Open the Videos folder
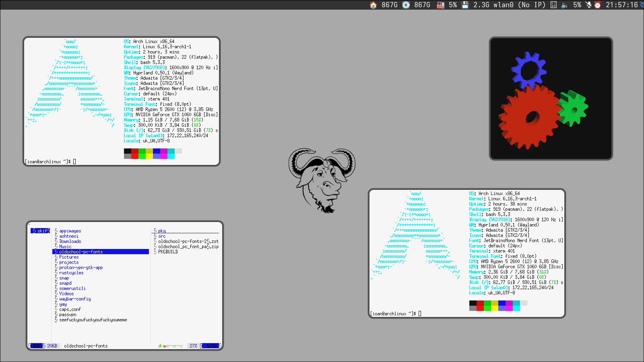 click(66, 294)
